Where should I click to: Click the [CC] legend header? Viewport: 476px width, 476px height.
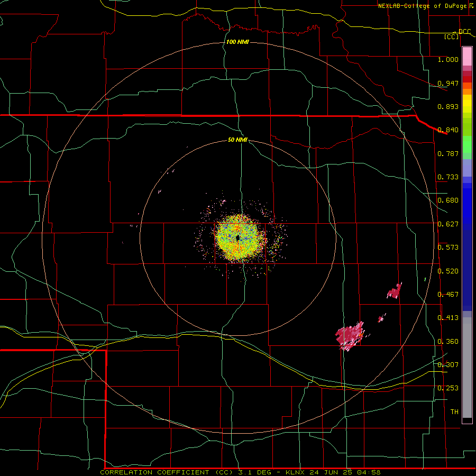pyautogui.click(x=452, y=36)
